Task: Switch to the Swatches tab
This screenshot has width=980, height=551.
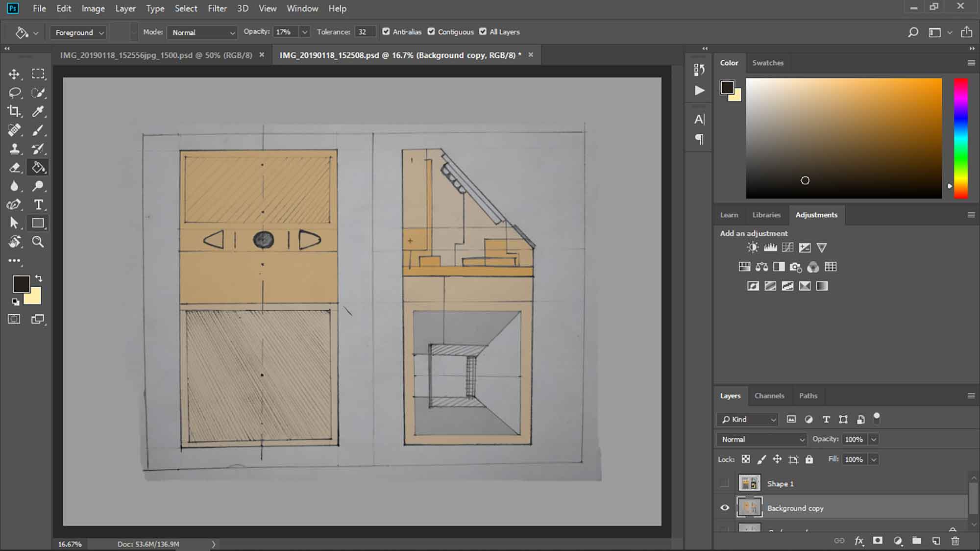Action: 767,62
